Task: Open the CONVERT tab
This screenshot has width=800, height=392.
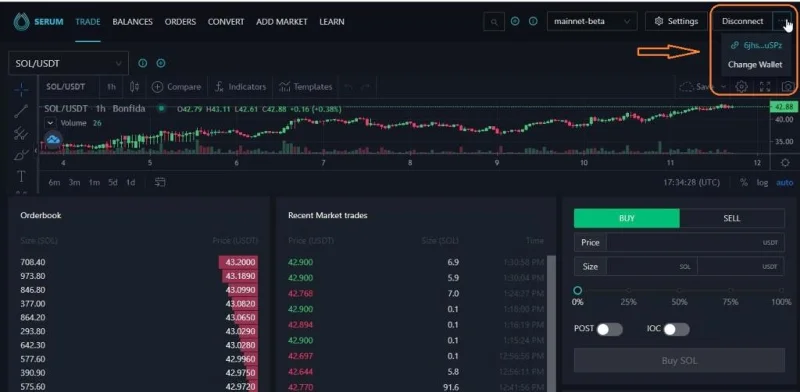Action: 226,22
